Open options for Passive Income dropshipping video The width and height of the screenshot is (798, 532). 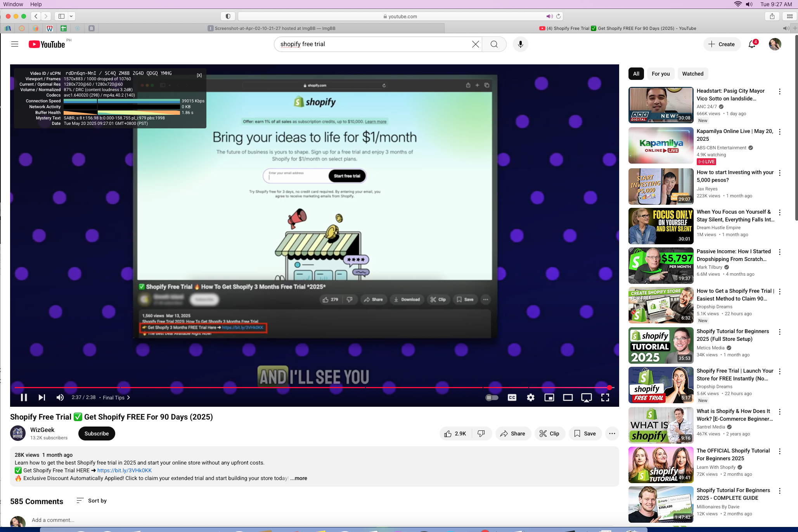780,252
